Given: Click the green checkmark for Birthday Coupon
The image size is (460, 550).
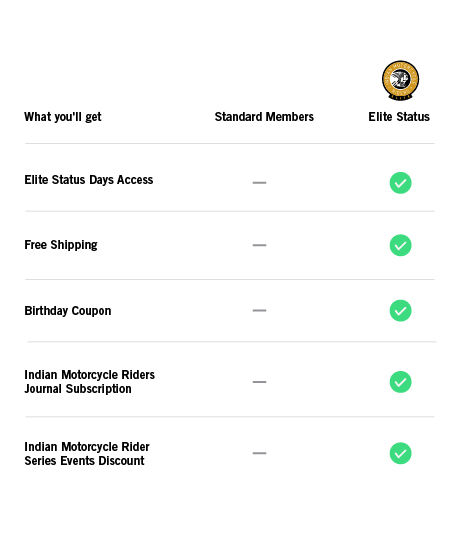Looking at the screenshot, I should pos(400,310).
